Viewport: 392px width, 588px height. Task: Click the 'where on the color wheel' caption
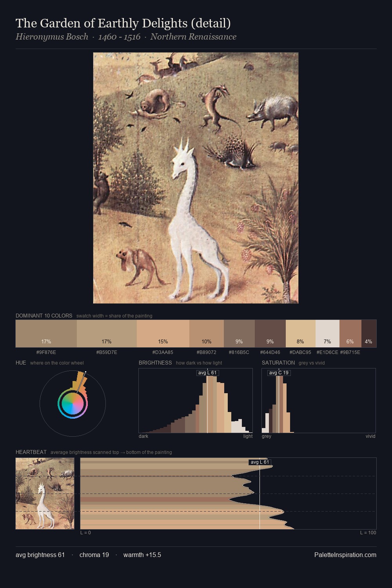click(57, 363)
